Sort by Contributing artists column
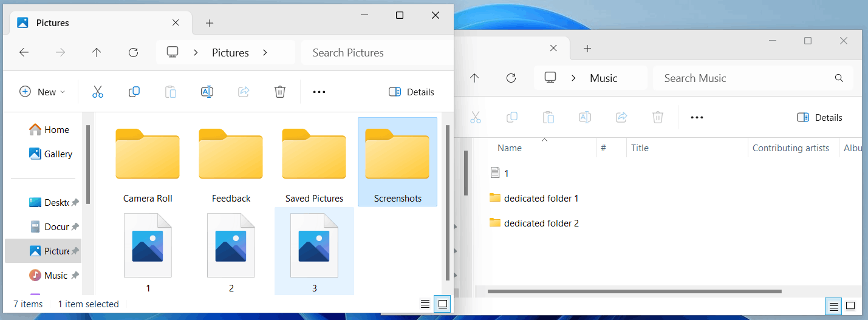 coord(791,148)
